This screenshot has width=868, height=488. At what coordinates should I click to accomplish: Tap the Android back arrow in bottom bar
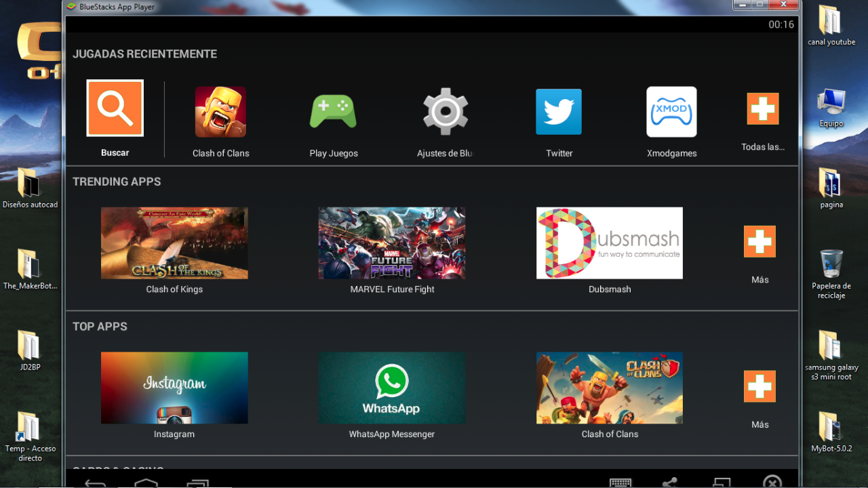[x=95, y=483]
